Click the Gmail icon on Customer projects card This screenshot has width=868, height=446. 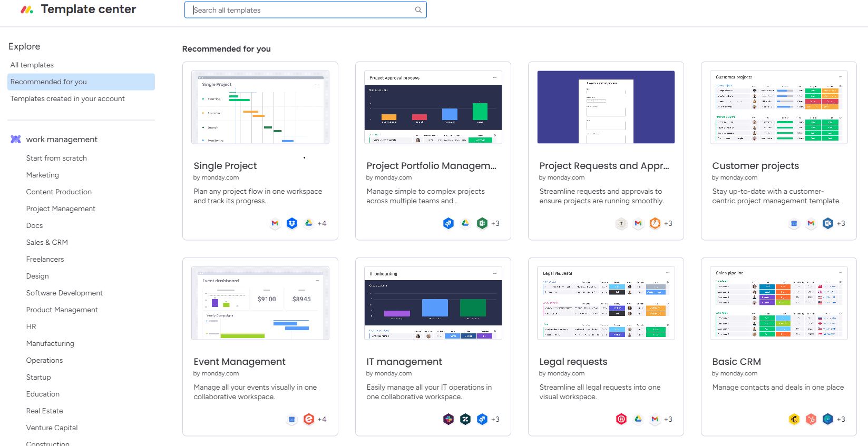[811, 223]
